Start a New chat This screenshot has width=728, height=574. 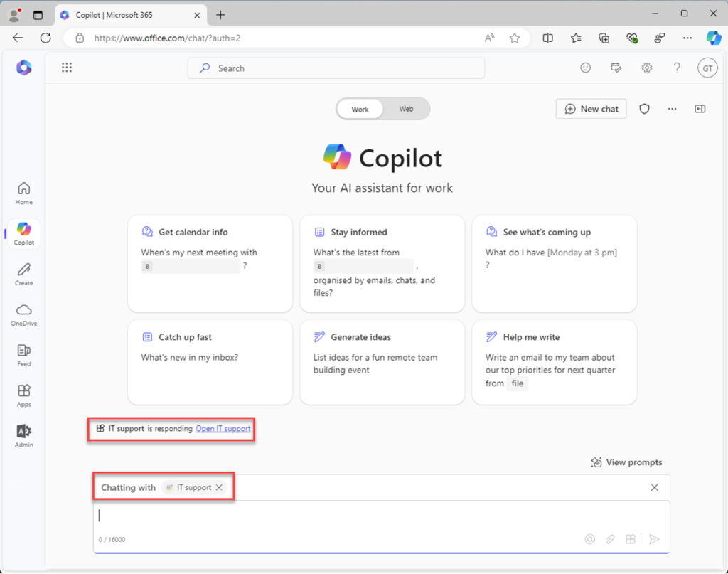591,109
